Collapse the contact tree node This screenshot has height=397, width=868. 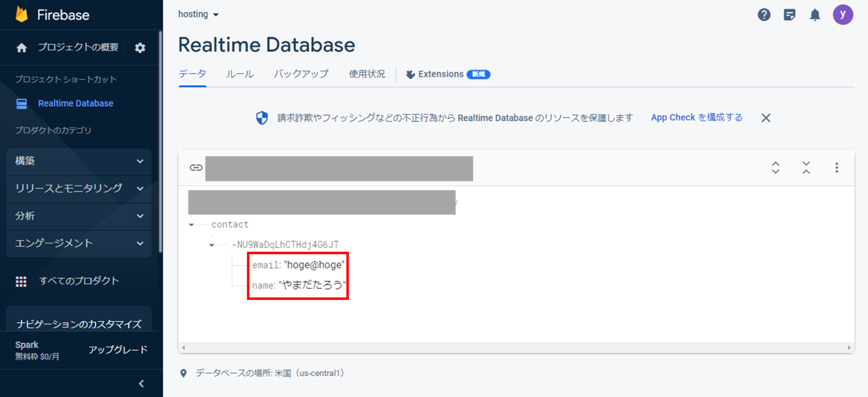point(192,224)
